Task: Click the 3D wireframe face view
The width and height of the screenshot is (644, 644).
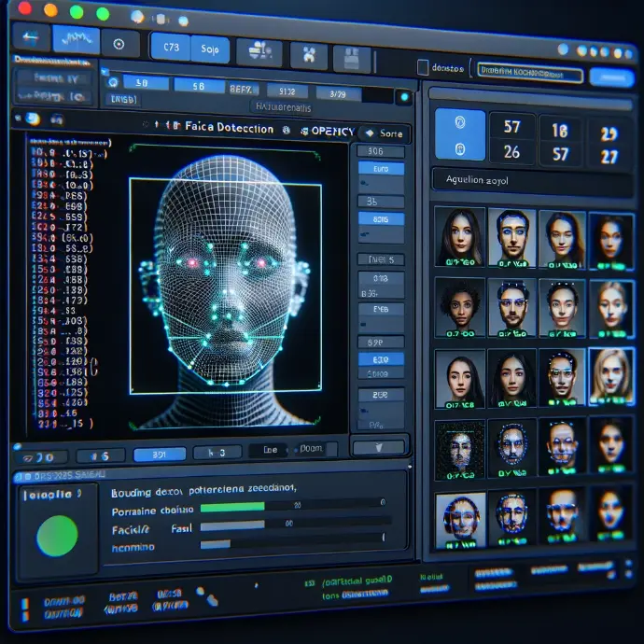Action: (226, 286)
